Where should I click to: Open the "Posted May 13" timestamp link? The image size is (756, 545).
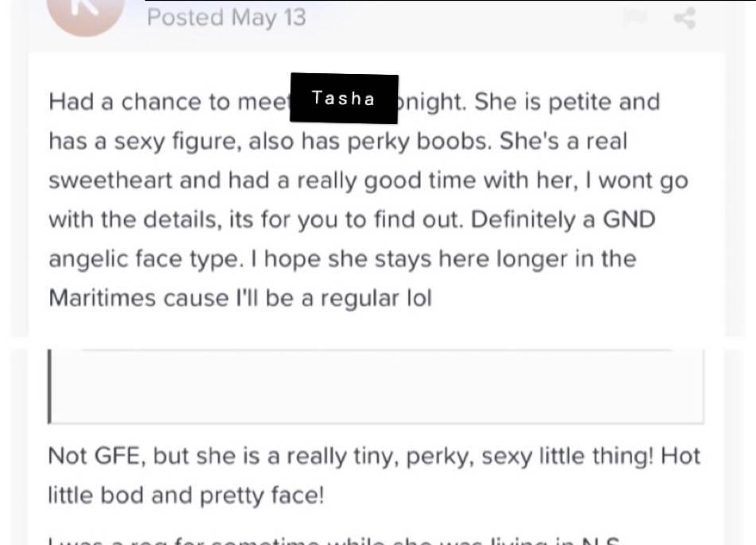(227, 18)
